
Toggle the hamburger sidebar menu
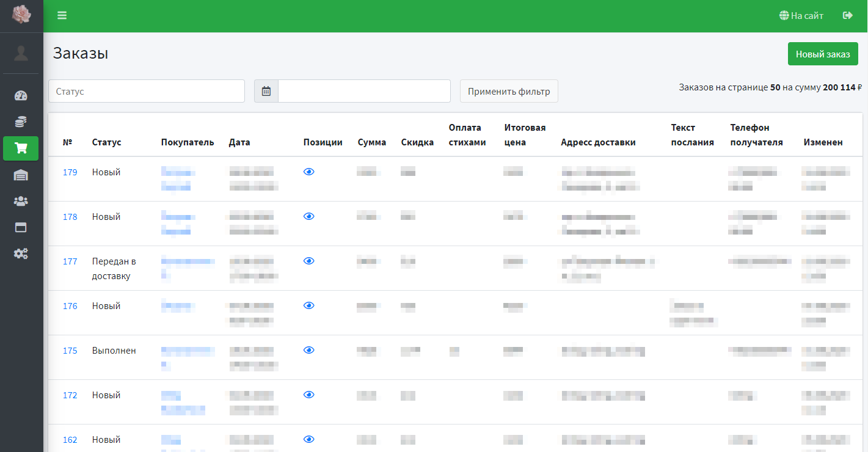point(62,16)
